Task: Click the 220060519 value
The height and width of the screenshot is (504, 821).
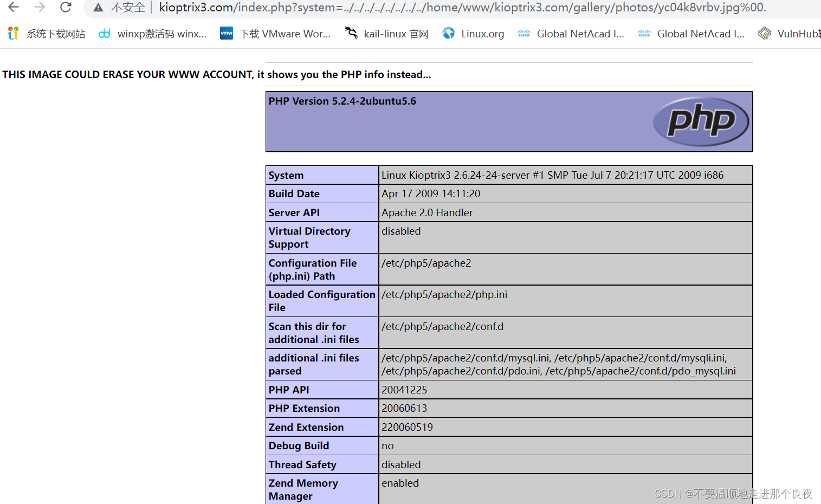Action: click(407, 428)
